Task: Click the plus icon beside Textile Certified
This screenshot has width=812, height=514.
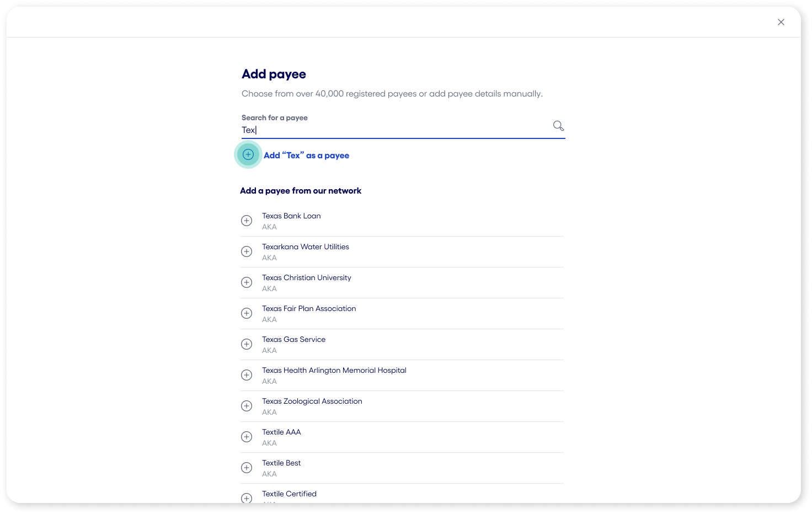Action: point(247,499)
